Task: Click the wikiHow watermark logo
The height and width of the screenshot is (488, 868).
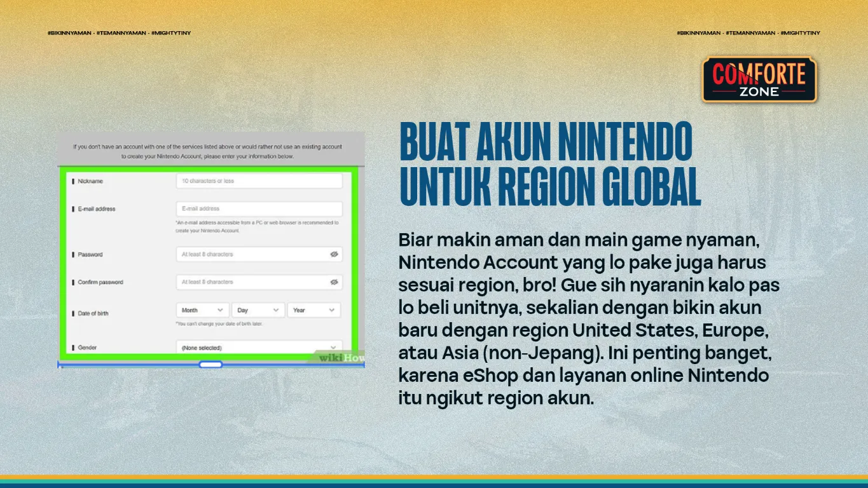Action: [338, 357]
